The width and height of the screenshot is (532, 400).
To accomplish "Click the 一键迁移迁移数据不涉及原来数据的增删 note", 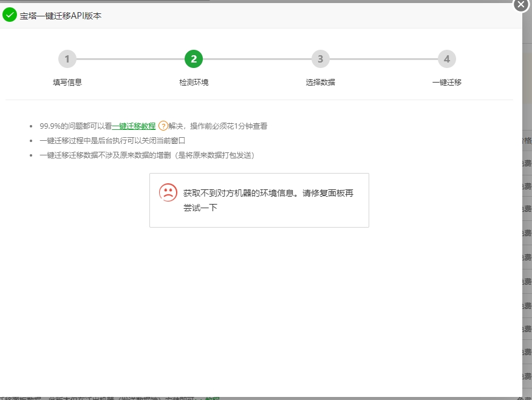I will coord(147,155).
